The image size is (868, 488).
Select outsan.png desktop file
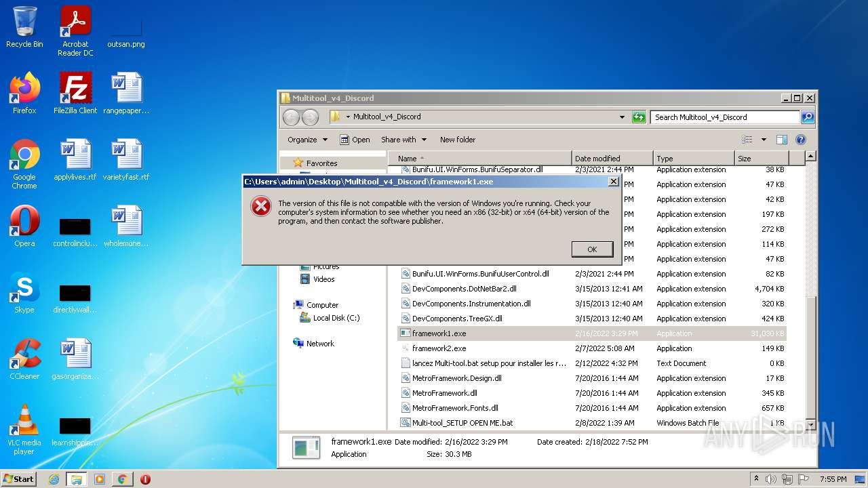[x=126, y=27]
